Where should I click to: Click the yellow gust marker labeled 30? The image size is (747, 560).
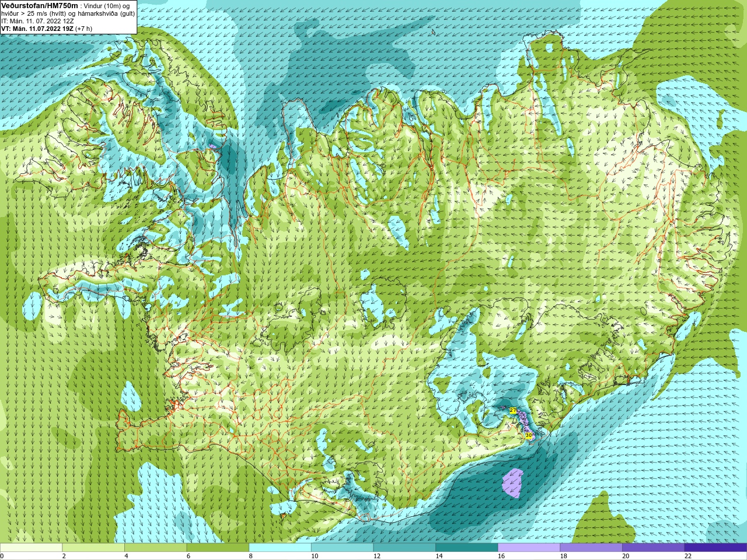pyautogui.click(x=529, y=435)
